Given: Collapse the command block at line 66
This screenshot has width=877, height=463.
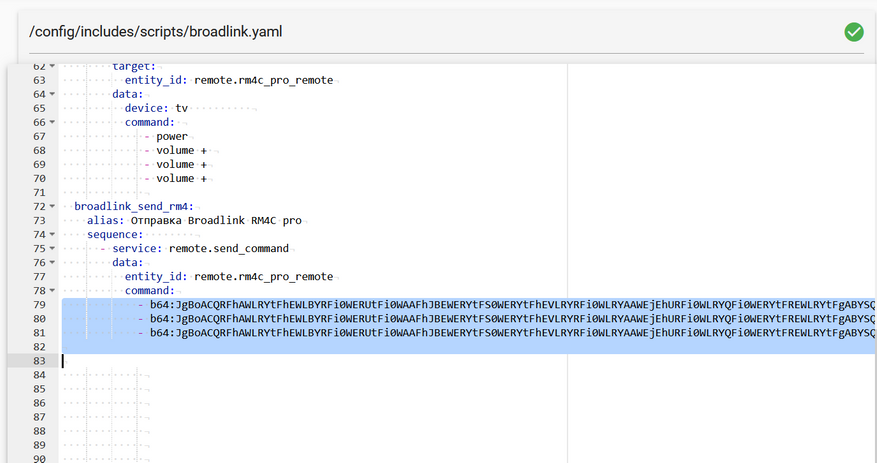Looking at the screenshot, I should tap(52, 122).
